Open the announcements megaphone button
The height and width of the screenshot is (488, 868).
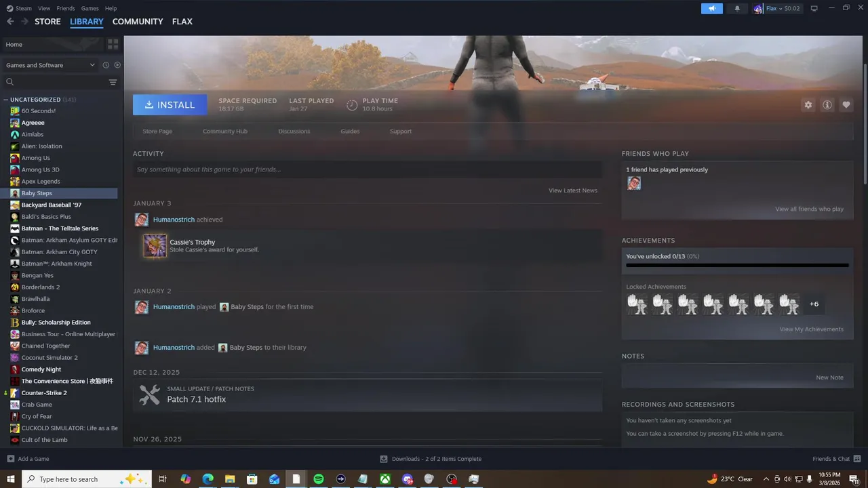pyautogui.click(x=712, y=8)
